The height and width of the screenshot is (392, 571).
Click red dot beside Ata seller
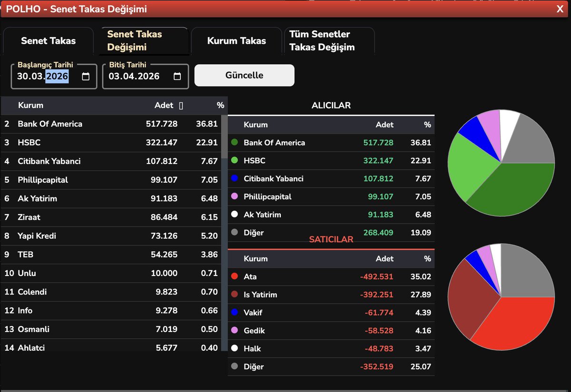click(x=234, y=276)
